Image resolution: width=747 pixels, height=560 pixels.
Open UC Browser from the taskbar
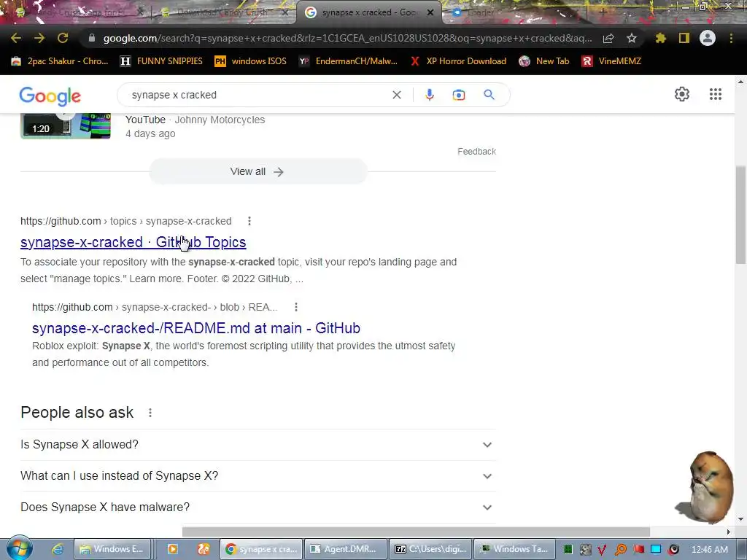pyautogui.click(x=204, y=549)
